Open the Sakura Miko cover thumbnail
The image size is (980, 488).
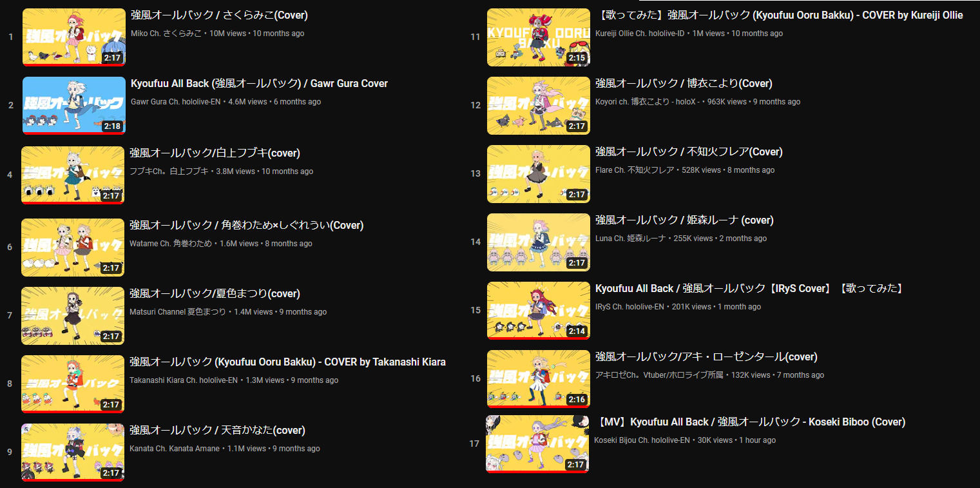73,37
